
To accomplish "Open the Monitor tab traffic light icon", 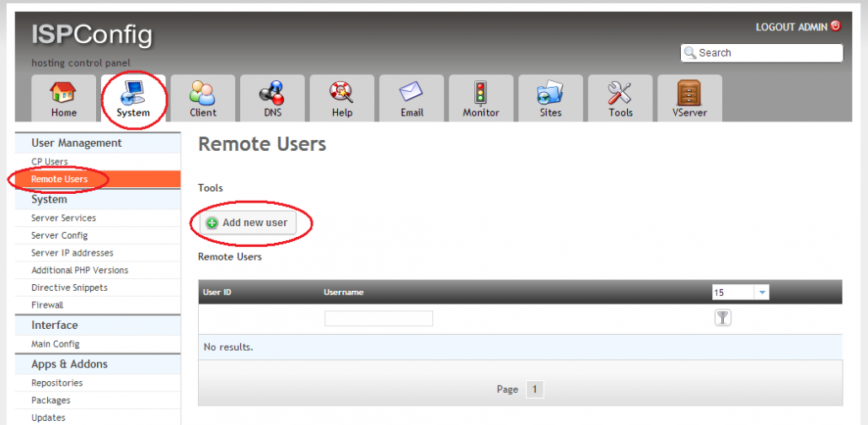I will [x=480, y=92].
